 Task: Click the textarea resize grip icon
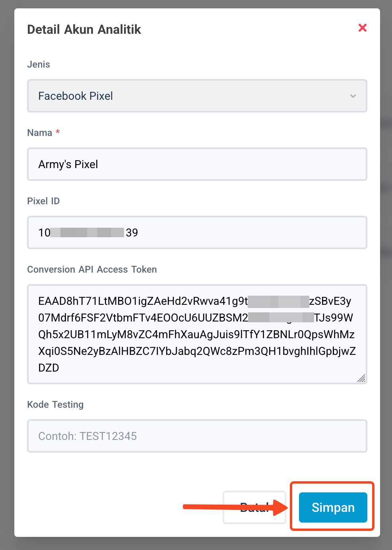[x=362, y=379]
